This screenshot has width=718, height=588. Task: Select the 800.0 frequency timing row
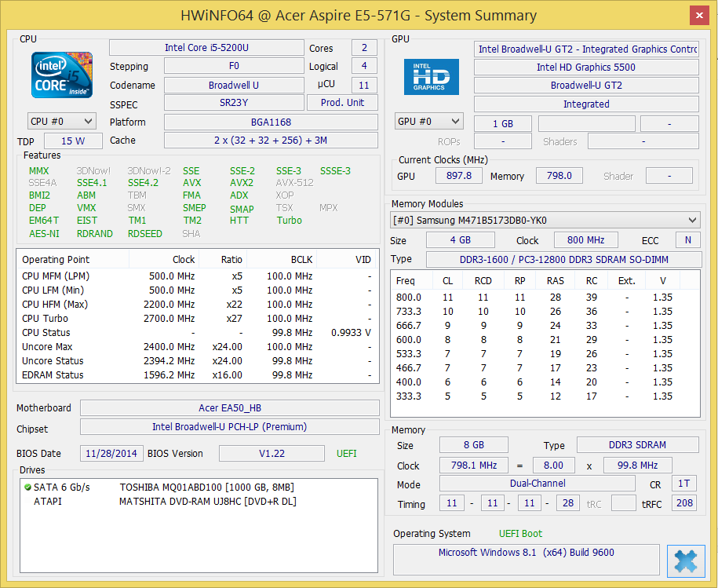545,298
